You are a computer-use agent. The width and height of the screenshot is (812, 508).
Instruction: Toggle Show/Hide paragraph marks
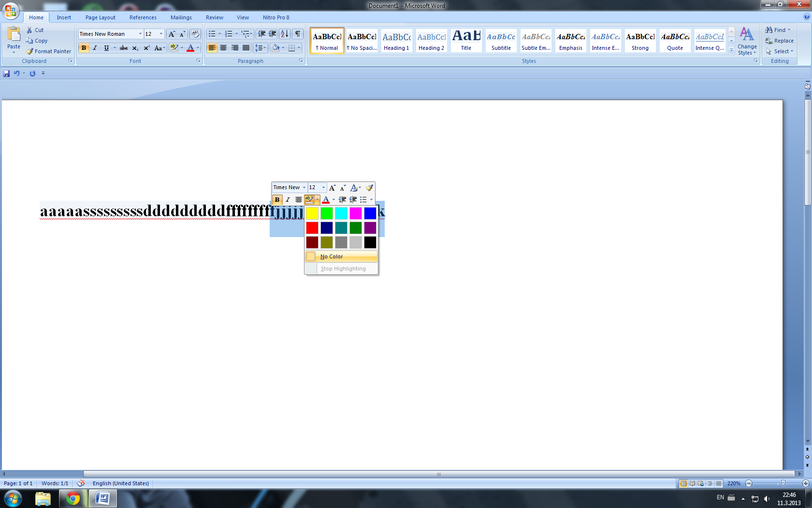pyautogui.click(x=298, y=34)
